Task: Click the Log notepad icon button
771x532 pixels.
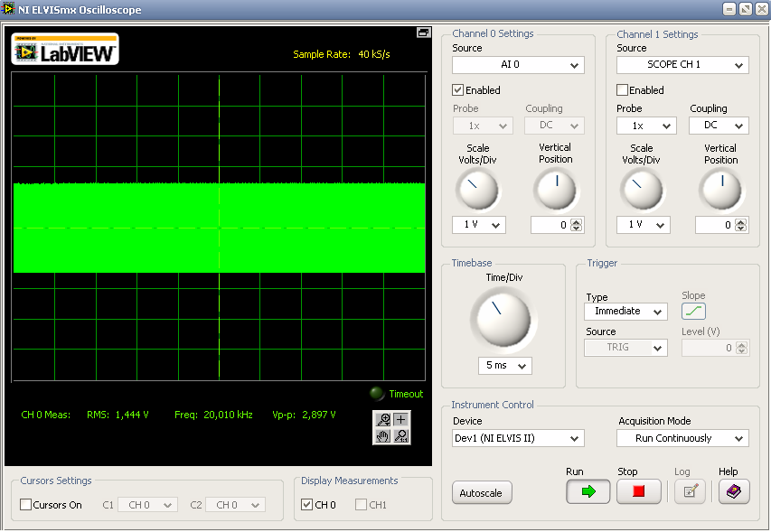Action: pos(690,491)
